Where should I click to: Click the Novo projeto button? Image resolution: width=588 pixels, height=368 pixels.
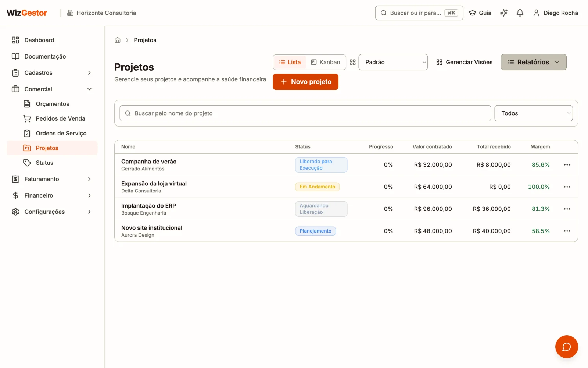pos(305,82)
